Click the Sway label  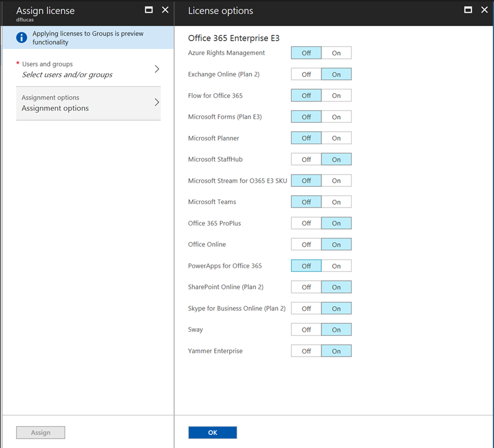(x=195, y=330)
